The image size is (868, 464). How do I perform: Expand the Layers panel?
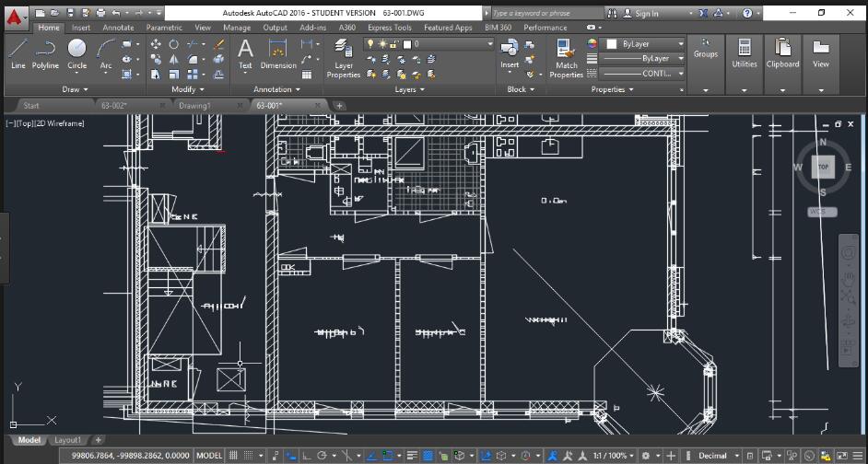pos(410,89)
